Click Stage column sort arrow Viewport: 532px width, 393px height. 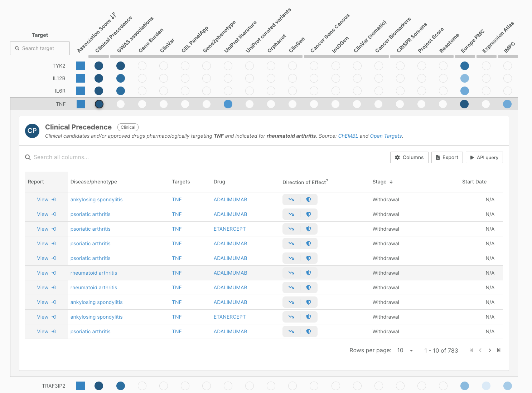pos(391,182)
